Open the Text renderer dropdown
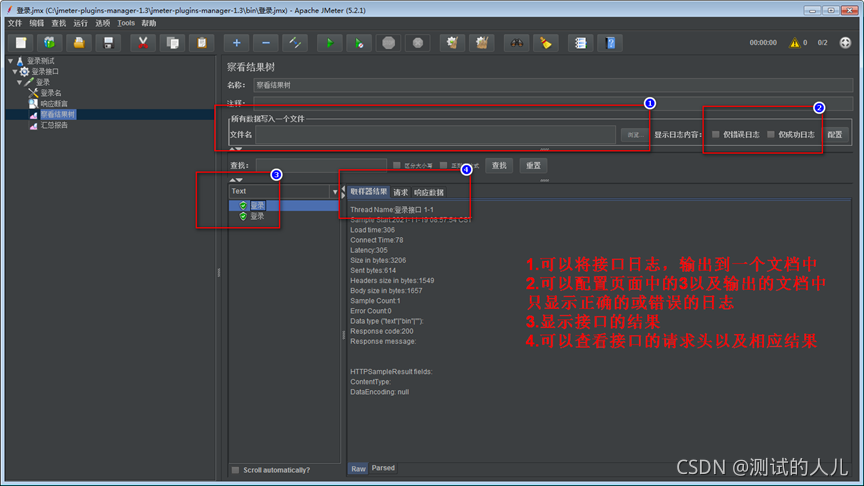The width and height of the screenshot is (864, 486). click(284, 191)
